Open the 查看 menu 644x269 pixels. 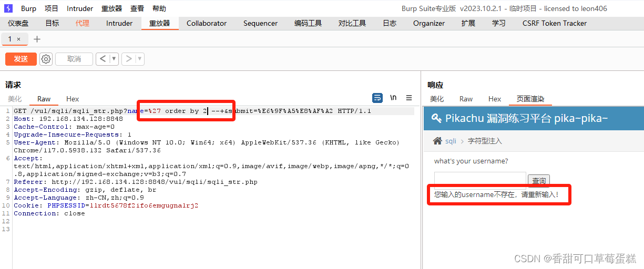click(137, 8)
